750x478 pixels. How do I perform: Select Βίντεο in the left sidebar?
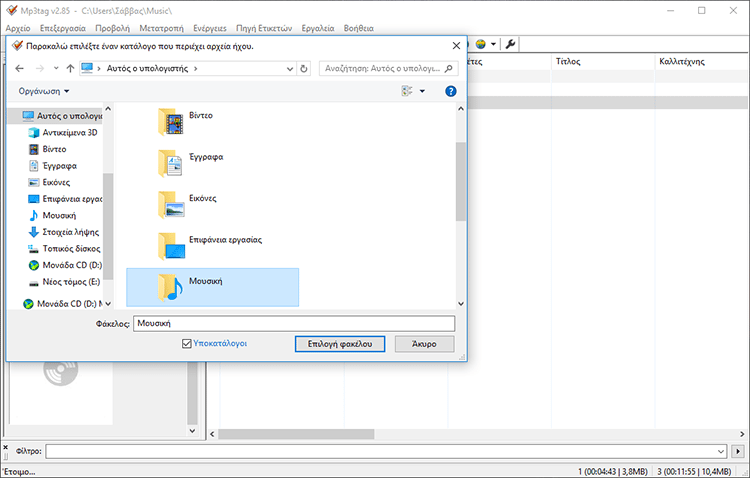[48, 149]
